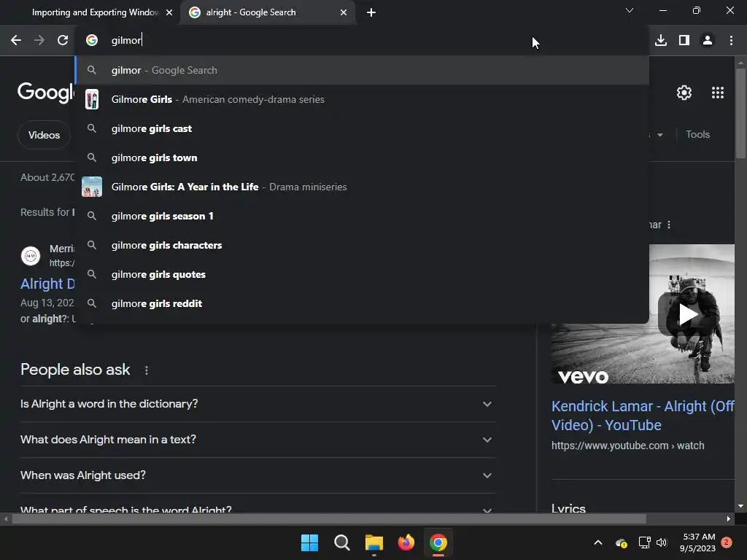The width and height of the screenshot is (747, 560).
Task: Select 'Gilmore Girls: A Year in the Life'
Action: (x=362, y=187)
